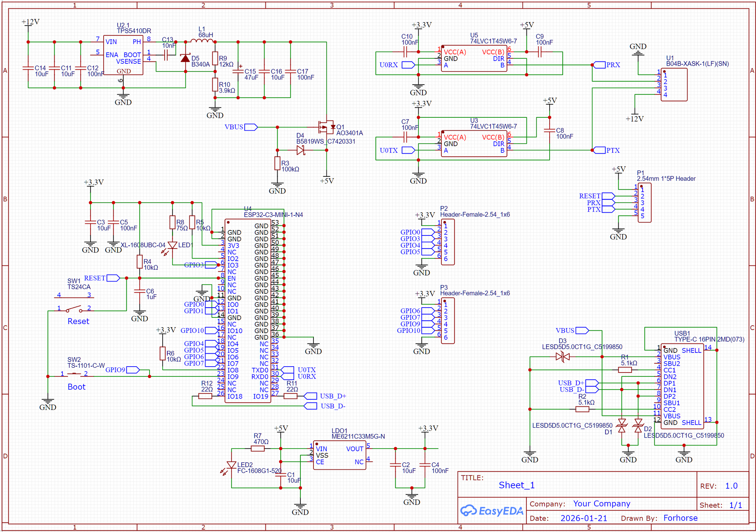The image size is (756, 532).
Task: Select the Sheet_1 title text
Action: [x=516, y=485]
